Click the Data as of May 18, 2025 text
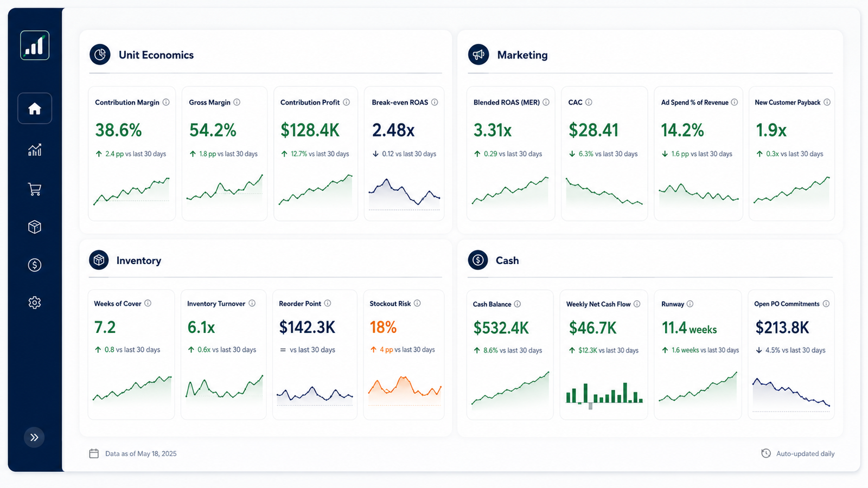Viewport: 868px width, 488px height. (x=141, y=453)
